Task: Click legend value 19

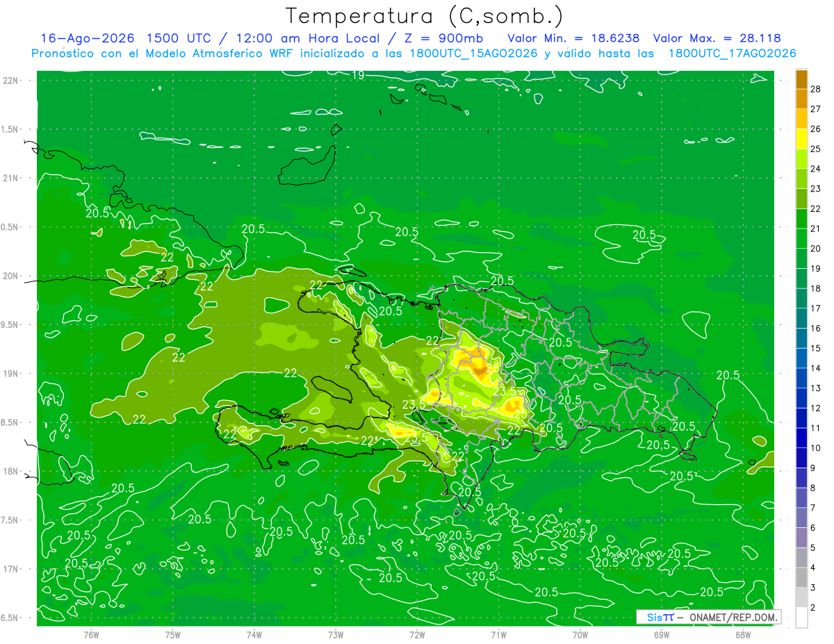Action: click(x=815, y=268)
